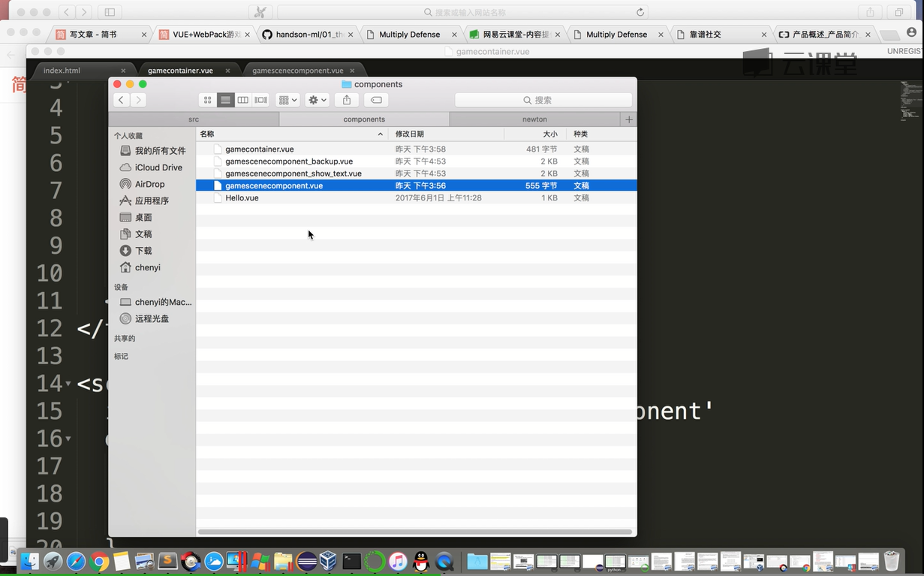Click the Finder horizontal scrollbar
The width and height of the screenshot is (924, 576).
coord(415,532)
